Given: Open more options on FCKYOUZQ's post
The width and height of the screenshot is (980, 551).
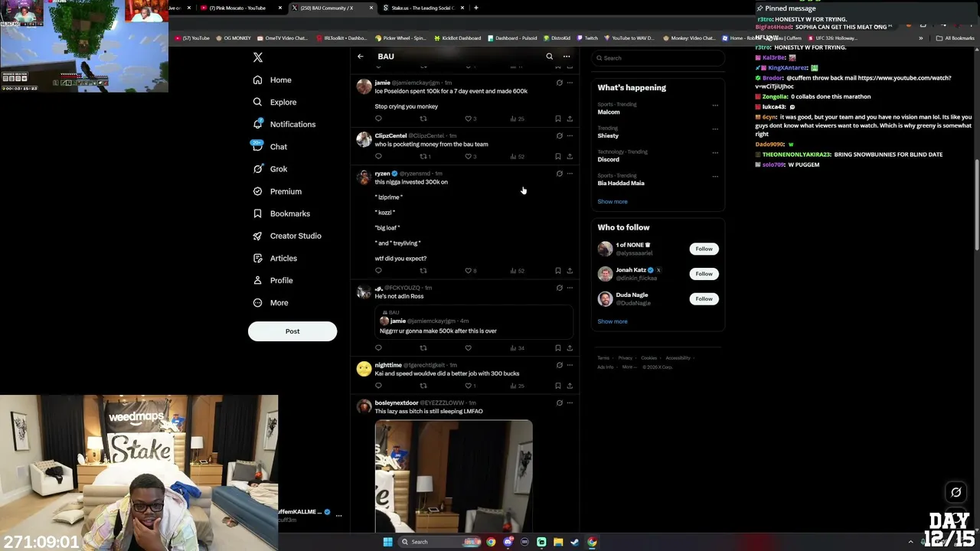Looking at the screenshot, I should [570, 288].
